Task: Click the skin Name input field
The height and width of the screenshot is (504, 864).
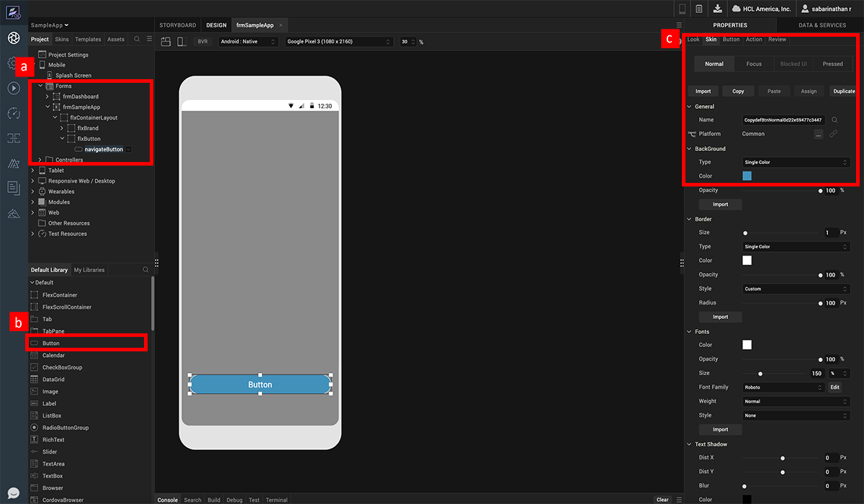Action: [x=783, y=120]
